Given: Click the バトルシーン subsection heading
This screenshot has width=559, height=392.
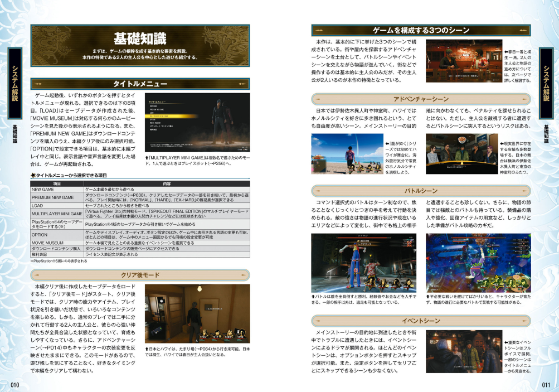Looking at the screenshot, I should click(x=421, y=191).
